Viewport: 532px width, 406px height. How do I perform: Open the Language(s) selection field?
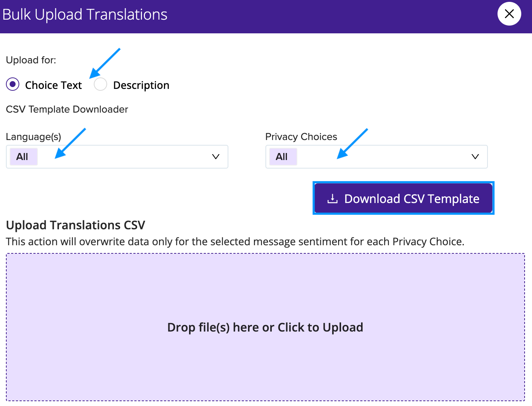(117, 157)
